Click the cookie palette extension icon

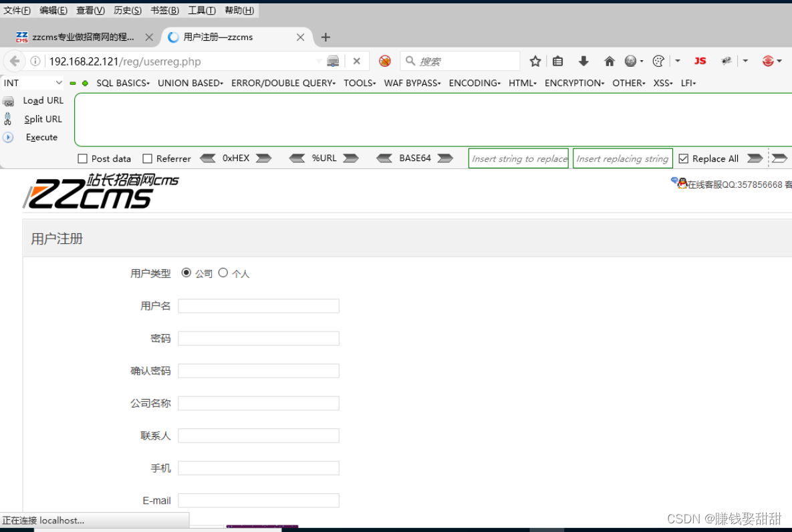pos(658,61)
